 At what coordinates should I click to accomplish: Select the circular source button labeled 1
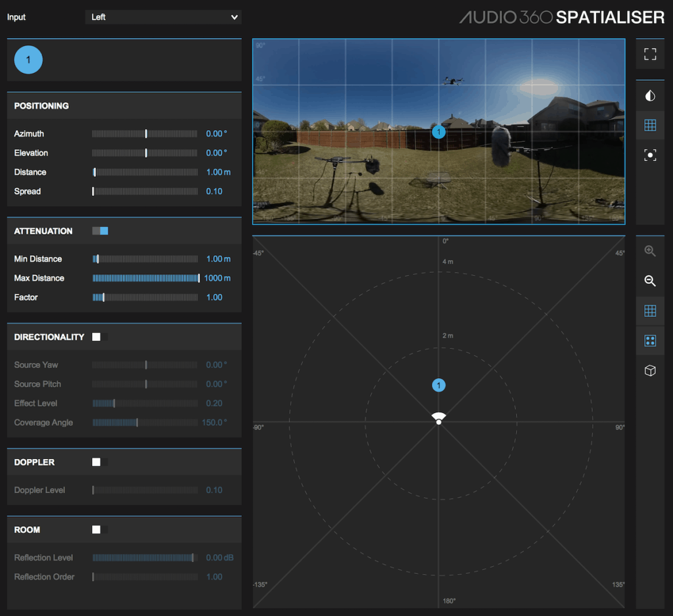tap(28, 59)
